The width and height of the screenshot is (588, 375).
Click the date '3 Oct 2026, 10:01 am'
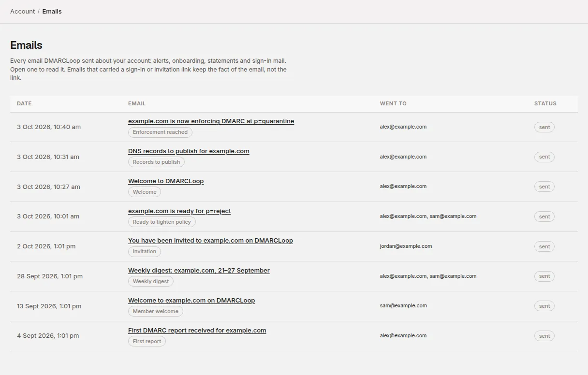48,216
